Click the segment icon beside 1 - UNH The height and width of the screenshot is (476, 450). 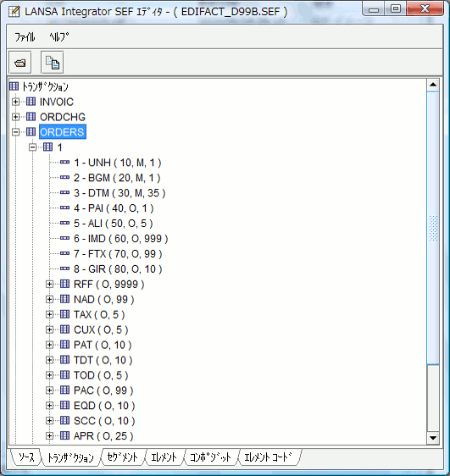coord(64,163)
